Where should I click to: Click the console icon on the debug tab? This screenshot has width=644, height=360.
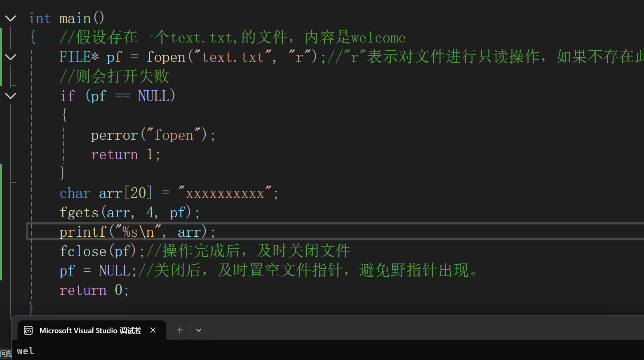28,330
